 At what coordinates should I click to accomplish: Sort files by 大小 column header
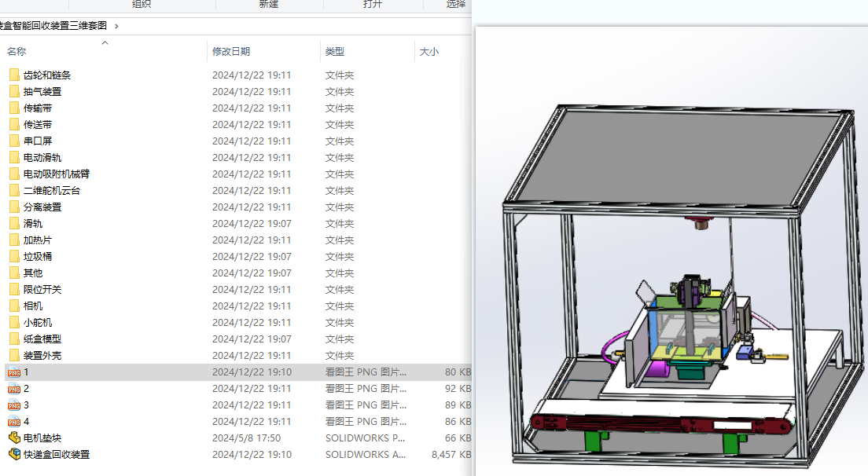429,51
